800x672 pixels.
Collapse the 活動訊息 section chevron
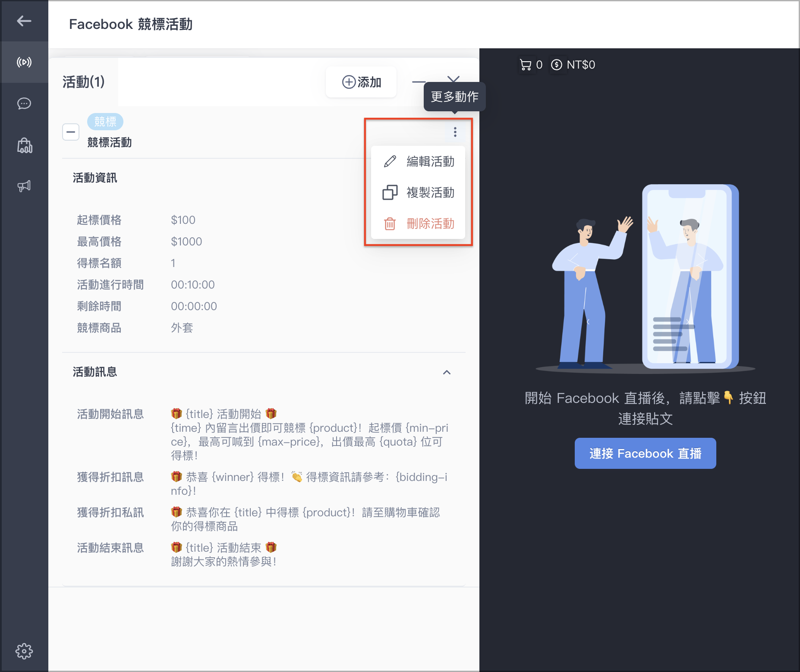click(447, 372)
